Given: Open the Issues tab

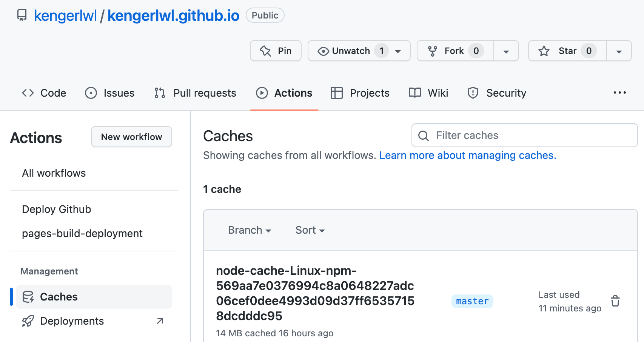Looking at the screenshot, I should [109, 93].
